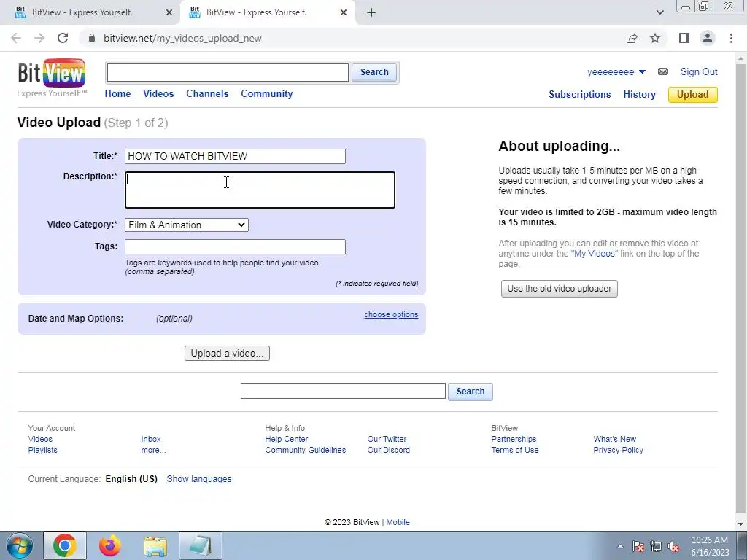Reload the page with refresh icon
Screen dimensions: 747x560
tap(63, 38)
